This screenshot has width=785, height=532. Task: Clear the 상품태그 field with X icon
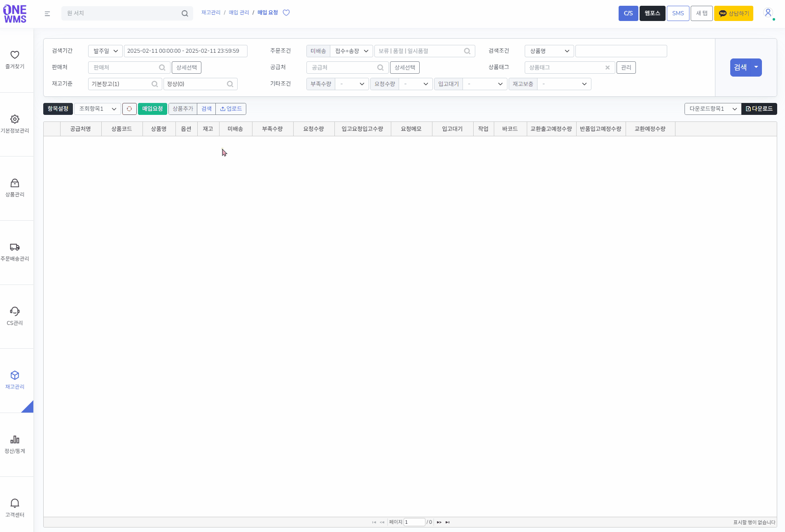tap(607, 68)
